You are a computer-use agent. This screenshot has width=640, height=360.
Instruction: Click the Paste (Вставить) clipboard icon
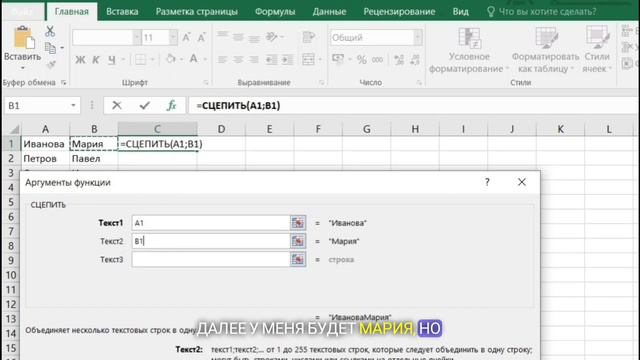point(23,38)
